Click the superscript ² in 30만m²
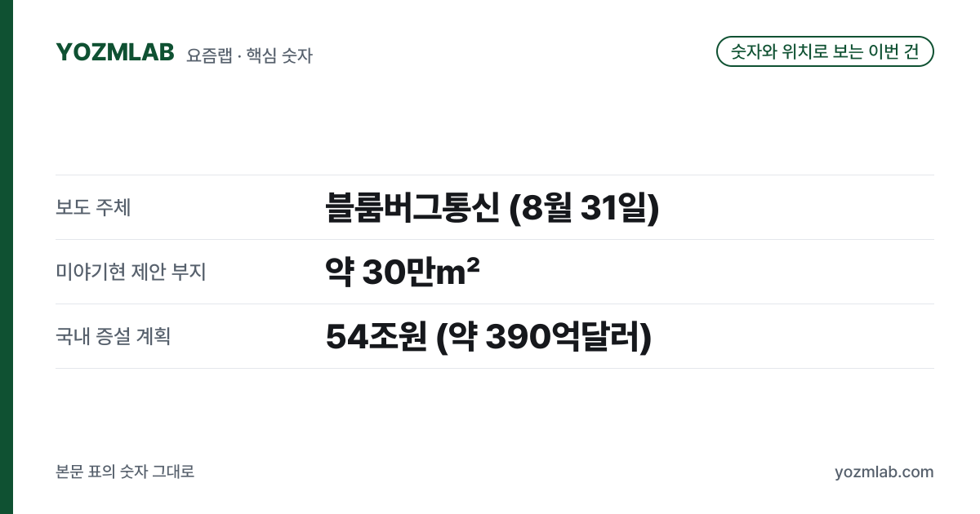 tap(471, 264)
